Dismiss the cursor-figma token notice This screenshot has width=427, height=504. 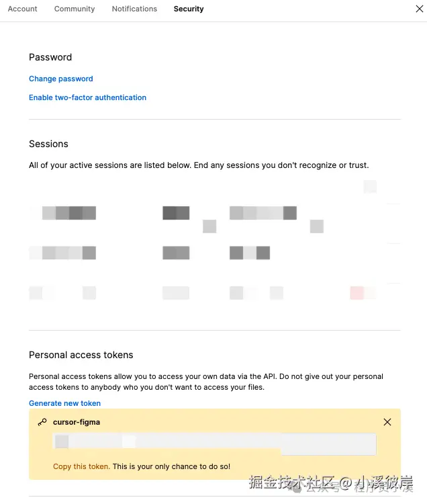387,422
